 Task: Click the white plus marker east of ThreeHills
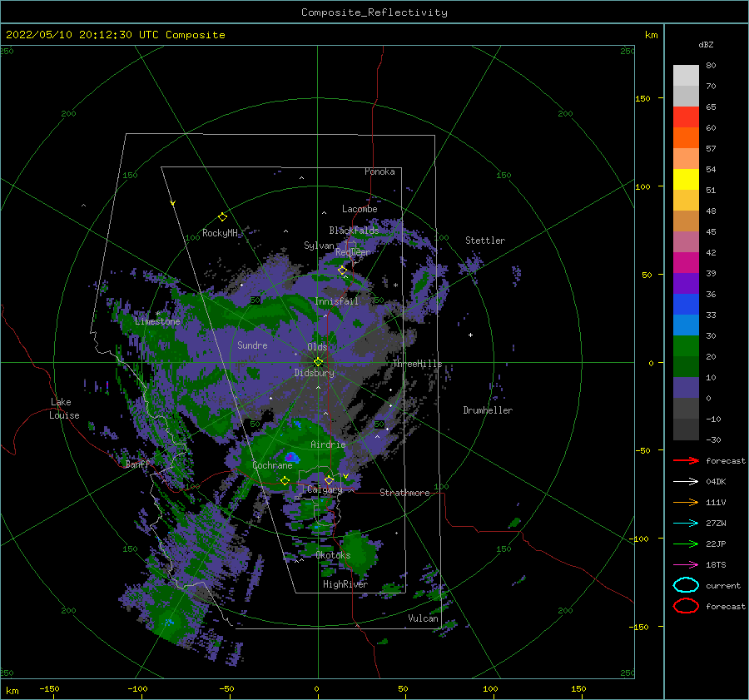coord(470,335)
